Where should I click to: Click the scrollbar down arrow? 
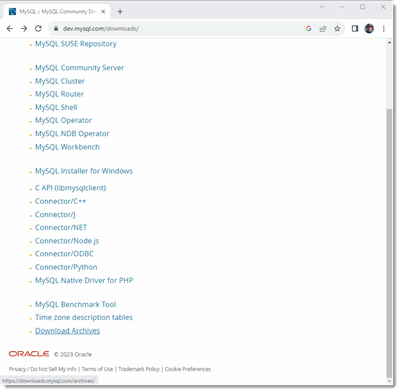(389, 381)
